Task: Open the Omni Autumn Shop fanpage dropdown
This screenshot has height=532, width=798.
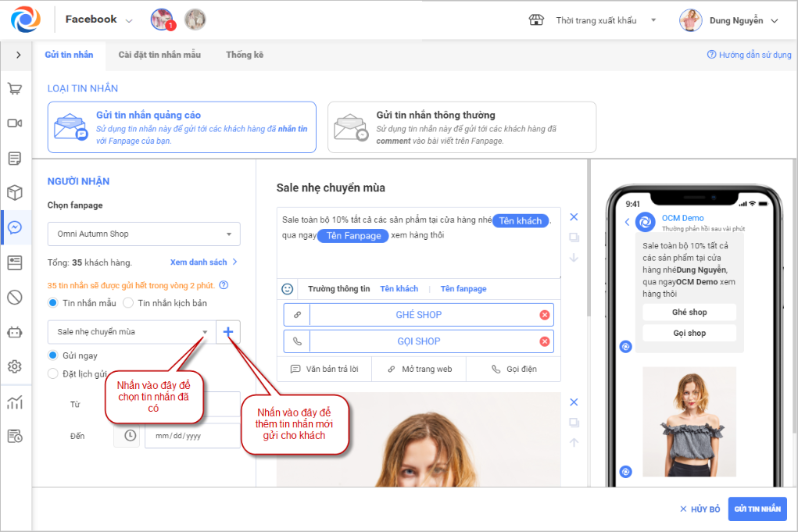Action: [x=144, y=234]
